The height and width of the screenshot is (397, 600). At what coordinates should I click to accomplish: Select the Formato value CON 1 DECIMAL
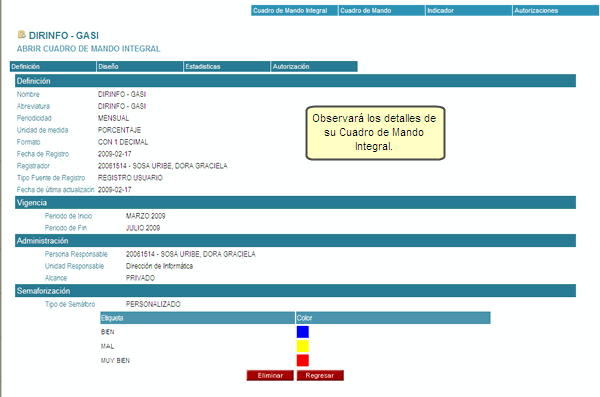(123, 142)
